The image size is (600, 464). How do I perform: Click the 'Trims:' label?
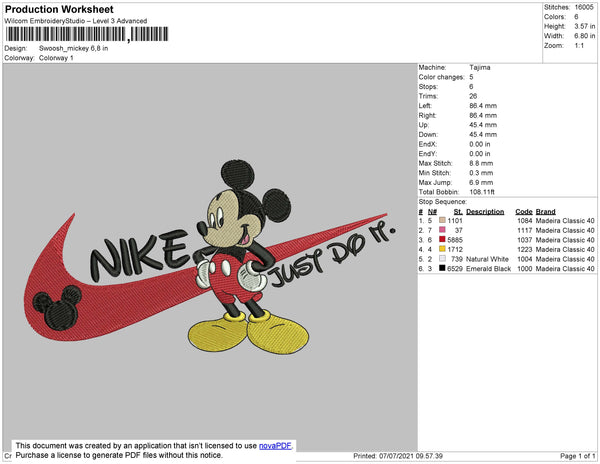coord(428,96)
